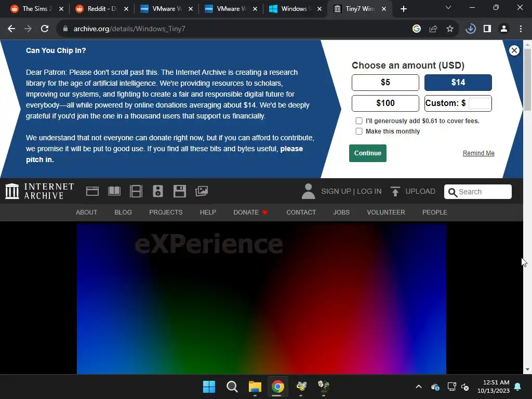The height and width of the screenshot is (399, 532).
Task: Click the green Continue button
Action: coord(367,153)
